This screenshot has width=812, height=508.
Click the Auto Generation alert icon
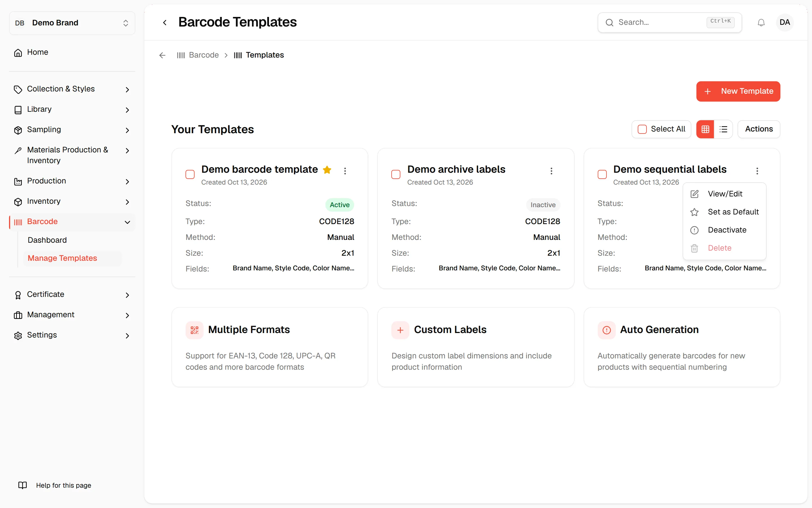[x=606, y=330]
